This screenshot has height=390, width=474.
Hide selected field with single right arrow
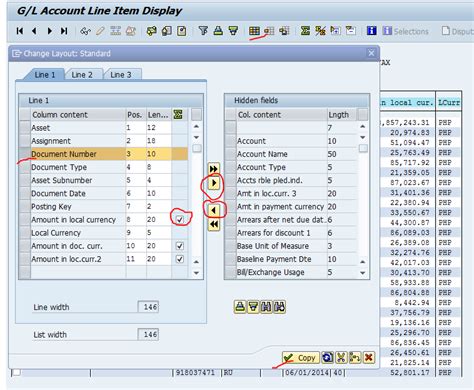pyautogui.click(x=214, y=183)
